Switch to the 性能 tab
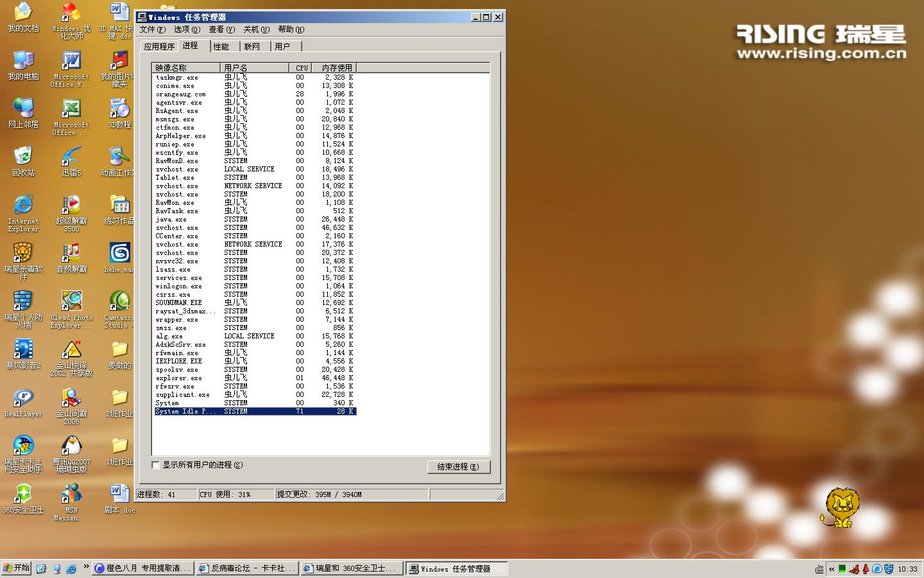This screenshot has height=578, width=924. pos(221,47)
